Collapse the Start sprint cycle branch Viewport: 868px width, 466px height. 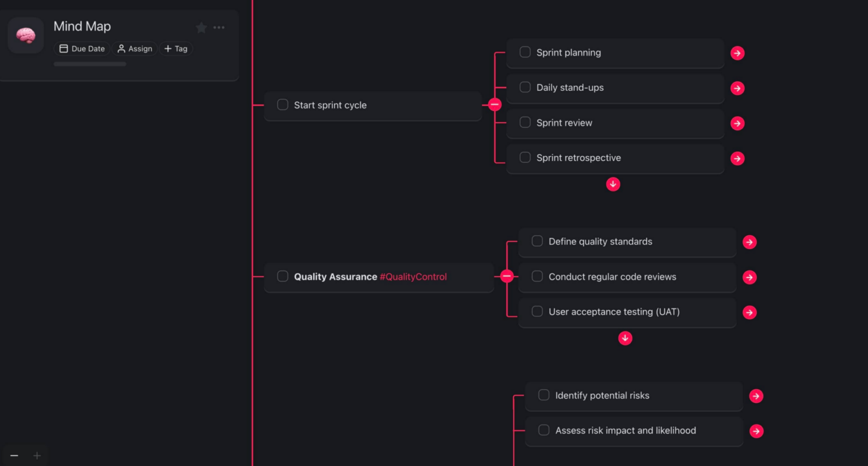(x=495, y=105)
